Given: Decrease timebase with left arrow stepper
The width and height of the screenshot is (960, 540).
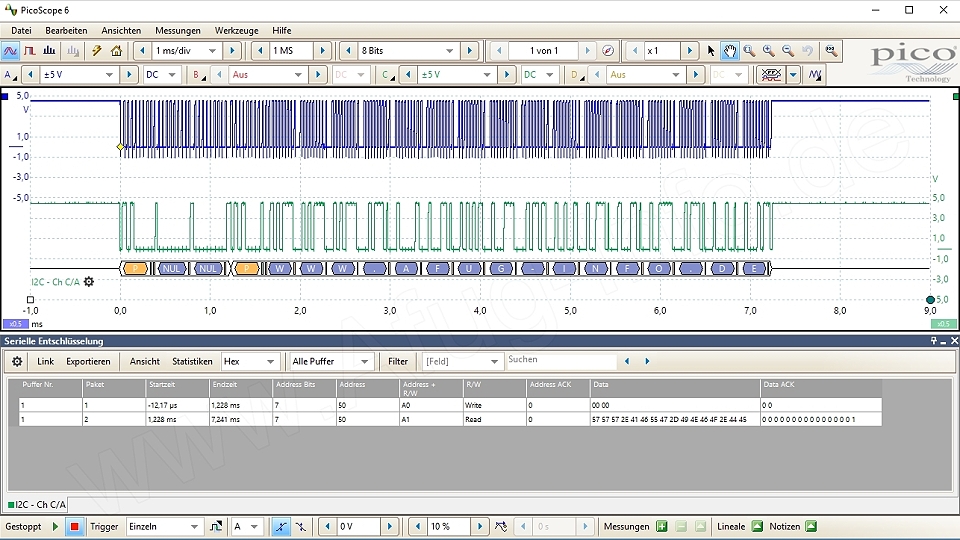Looking at the screenshot, I should 142,51.
